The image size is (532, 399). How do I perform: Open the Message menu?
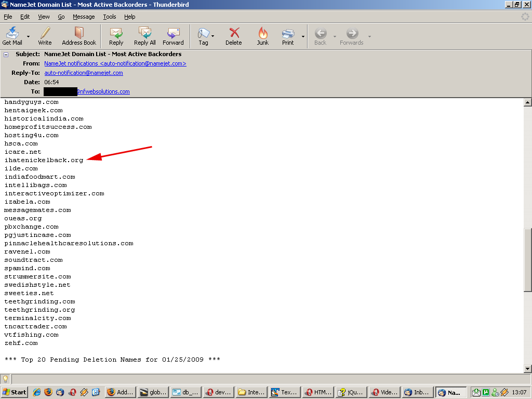click(x=84, y=17)
